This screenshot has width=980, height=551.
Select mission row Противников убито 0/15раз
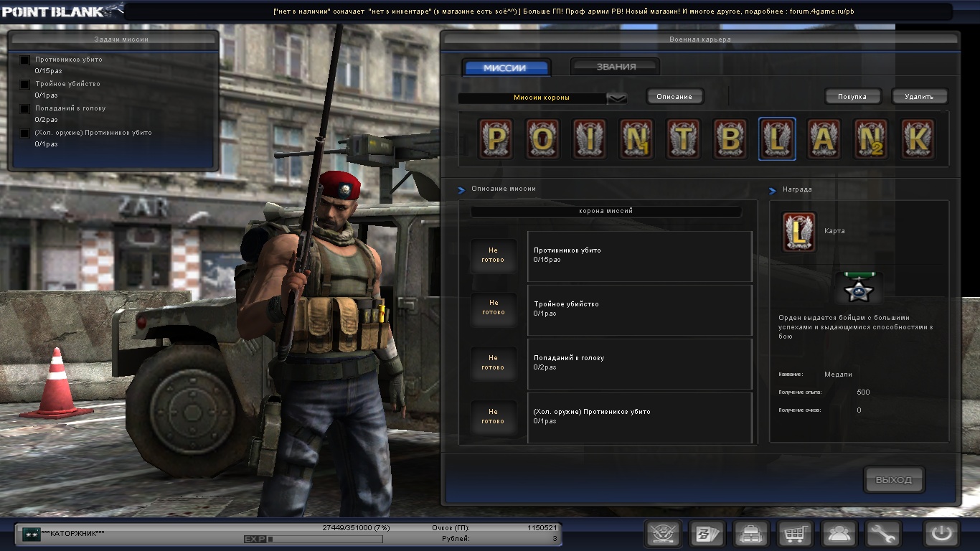coord(639,256)
